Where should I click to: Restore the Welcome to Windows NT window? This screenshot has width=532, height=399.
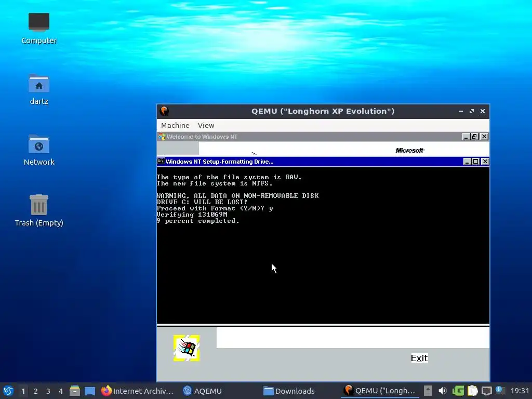pyautogui.click(x=475, y=137)
